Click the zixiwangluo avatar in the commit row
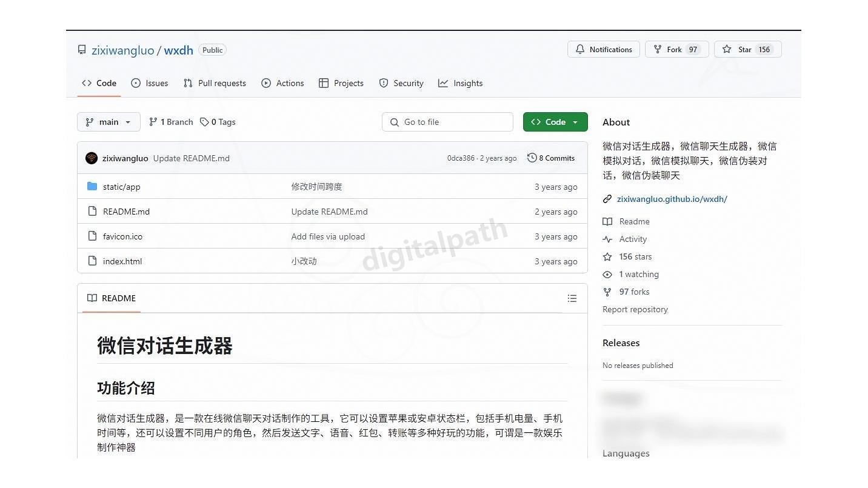868x488 pixels. pos(92,158)
